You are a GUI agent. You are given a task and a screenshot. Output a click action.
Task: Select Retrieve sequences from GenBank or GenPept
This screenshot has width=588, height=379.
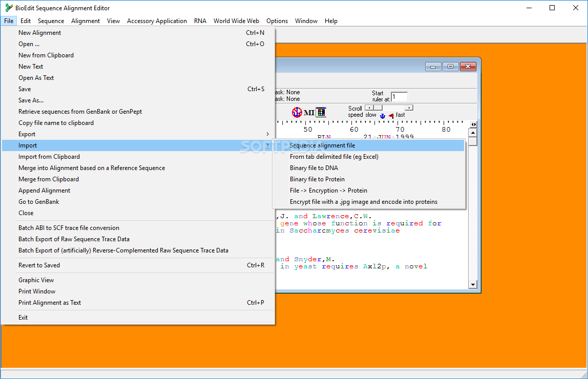[138, 112]
